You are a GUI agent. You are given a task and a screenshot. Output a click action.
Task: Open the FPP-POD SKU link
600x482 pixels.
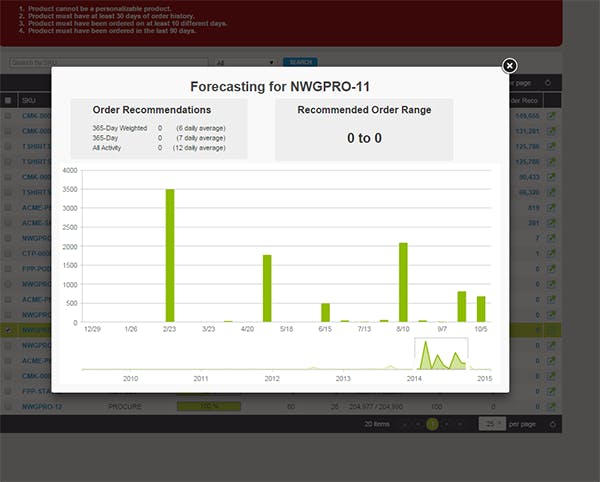click(x=36, y=269)
